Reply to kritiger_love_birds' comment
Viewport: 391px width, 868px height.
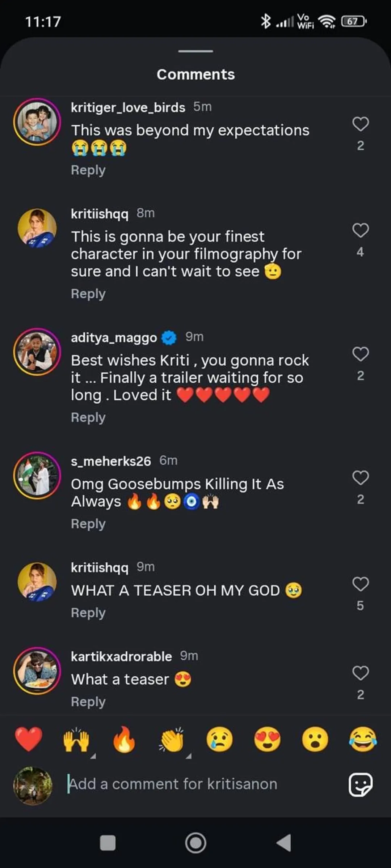(x=88, y=170)
